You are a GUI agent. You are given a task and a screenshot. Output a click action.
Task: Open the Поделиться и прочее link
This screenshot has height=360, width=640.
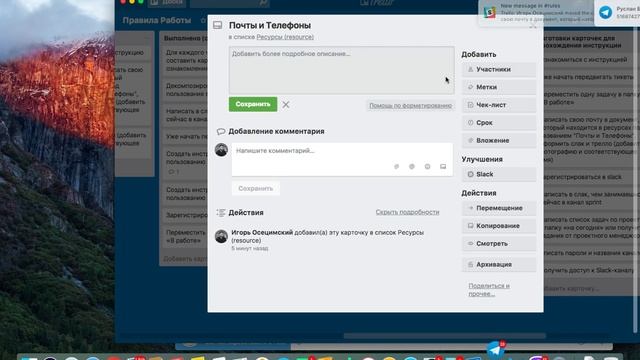click(x=489, y=289)
